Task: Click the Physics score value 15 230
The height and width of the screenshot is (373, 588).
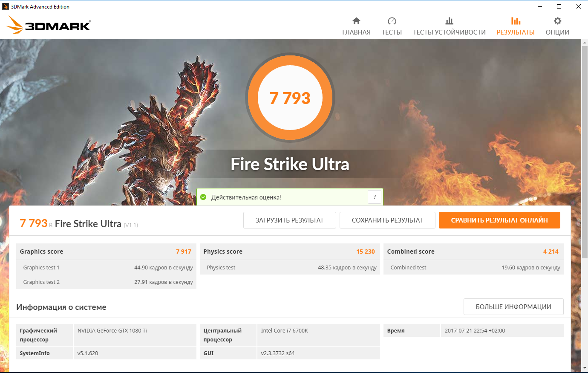Action: [x=366, y=252]
